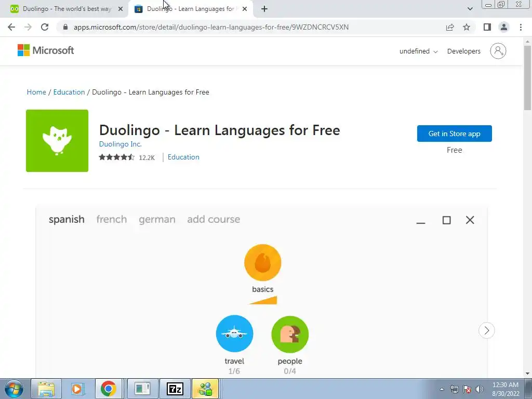Show next screenshot with right arrow
532x399 pixels.
click(486, 330)
